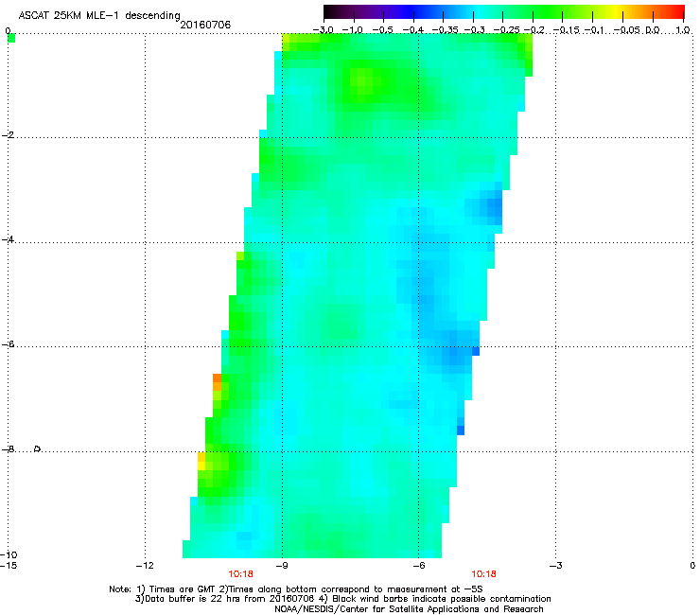Pick the -0.35 color scale label
700x615 pixels.
[x=444, y=30]
